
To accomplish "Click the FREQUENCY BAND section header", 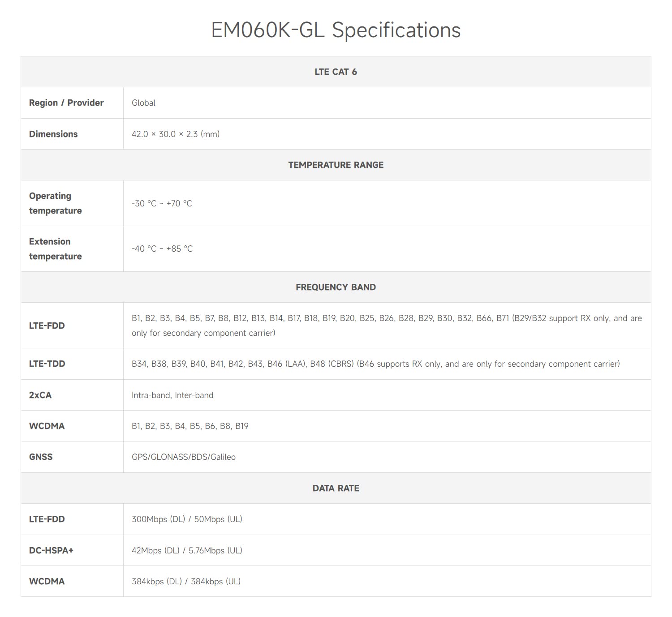I will 336,287.
